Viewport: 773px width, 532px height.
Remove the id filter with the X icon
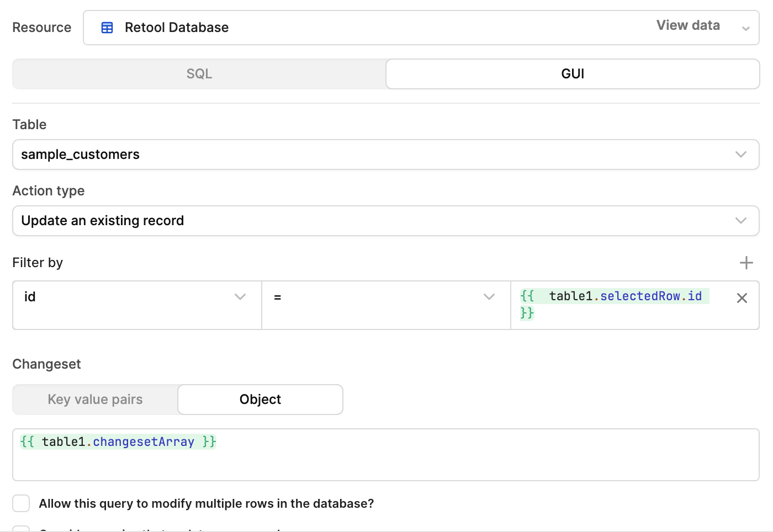[x=742, y=298]
